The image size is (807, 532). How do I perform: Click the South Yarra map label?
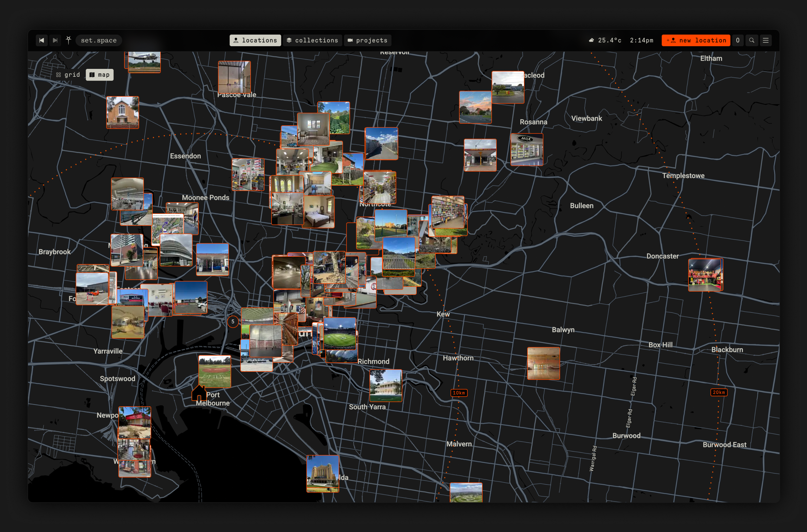367,407
